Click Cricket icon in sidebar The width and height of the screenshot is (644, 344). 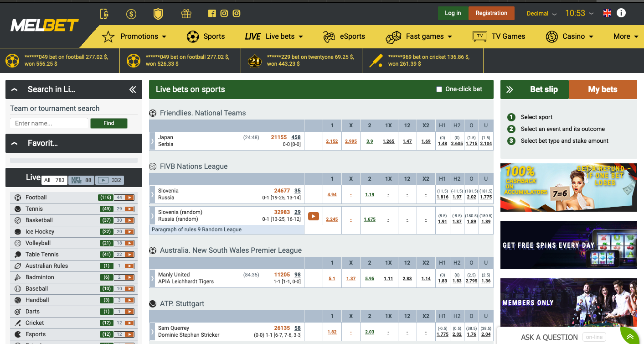(18, 323)
